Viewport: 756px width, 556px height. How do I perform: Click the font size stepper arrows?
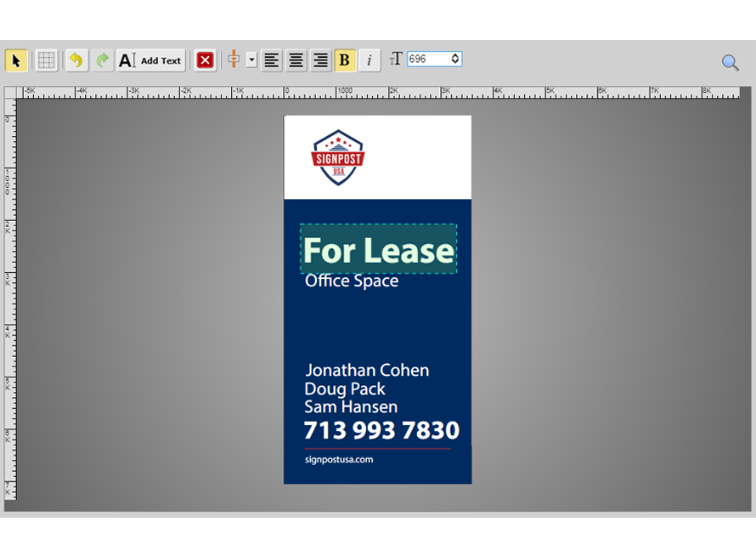(x=455, y=59)
